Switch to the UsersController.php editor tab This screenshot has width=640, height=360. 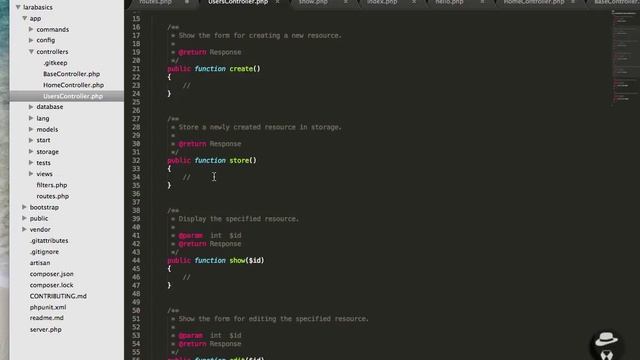click(238, 2)
